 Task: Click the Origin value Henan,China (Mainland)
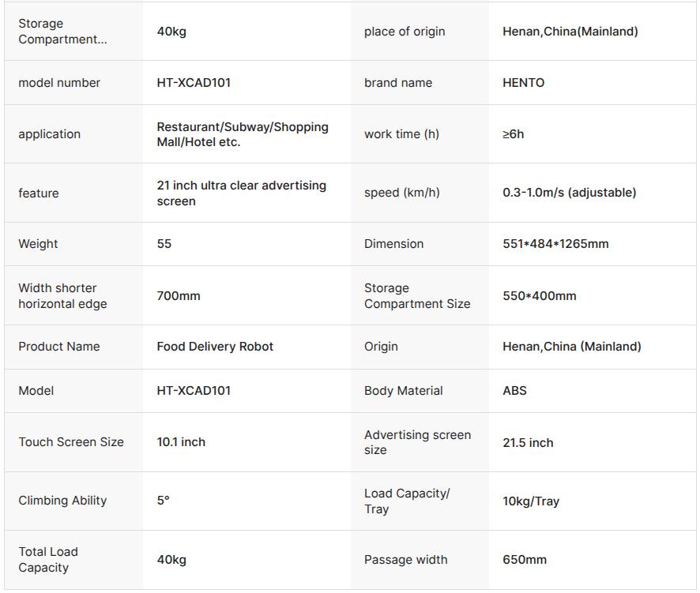click(x=572, y=347)
